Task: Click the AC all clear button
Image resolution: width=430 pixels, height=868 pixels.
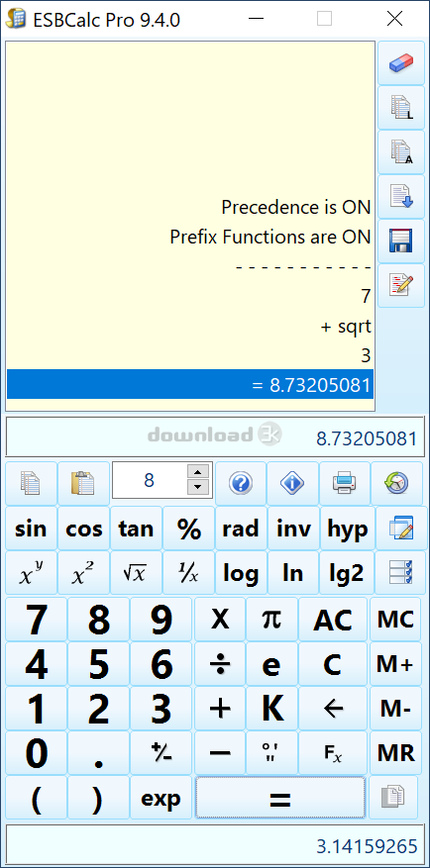Action: point(333,619)
